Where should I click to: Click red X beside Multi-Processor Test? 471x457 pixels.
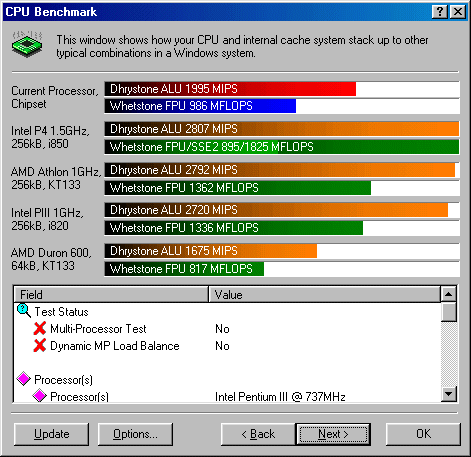(40, 328)
